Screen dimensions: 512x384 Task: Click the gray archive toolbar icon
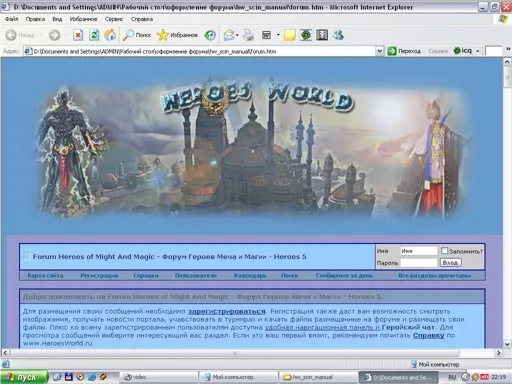click(x=322, y=35)
